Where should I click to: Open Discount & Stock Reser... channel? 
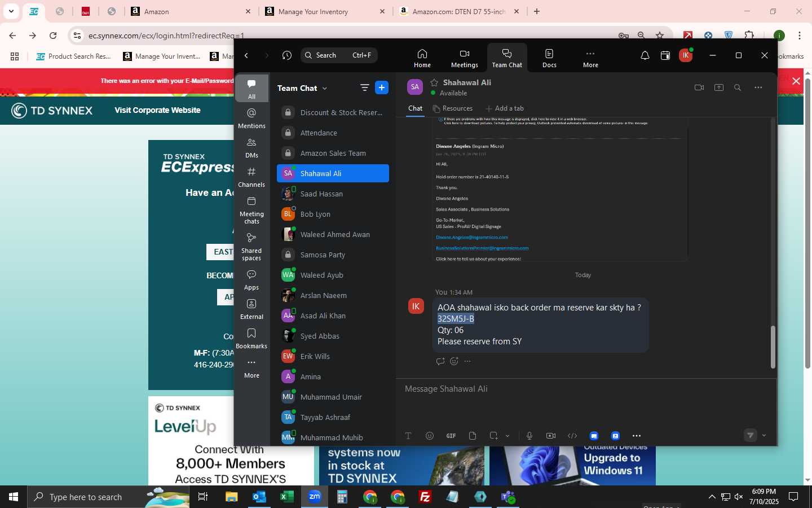coord(333,112)
